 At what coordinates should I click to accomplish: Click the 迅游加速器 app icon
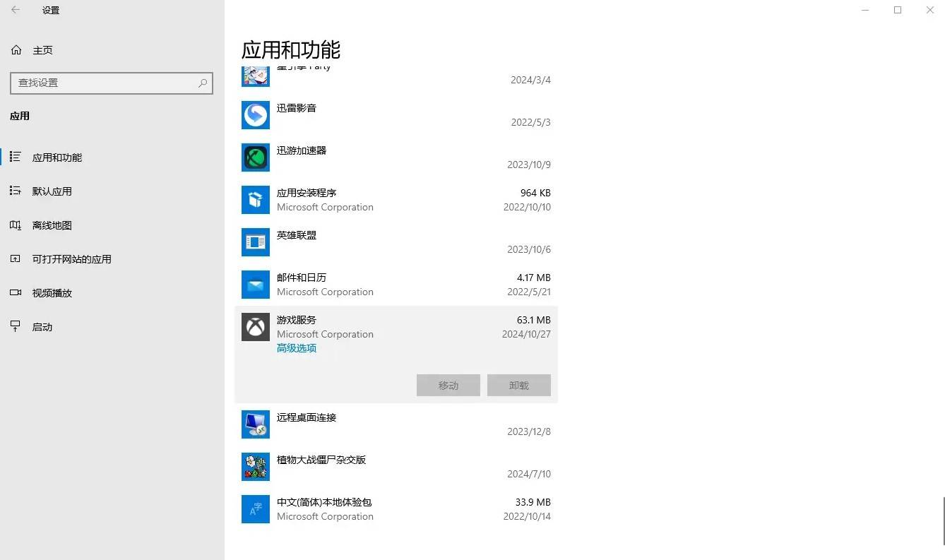pyautogui.click(x=256, y=157)
